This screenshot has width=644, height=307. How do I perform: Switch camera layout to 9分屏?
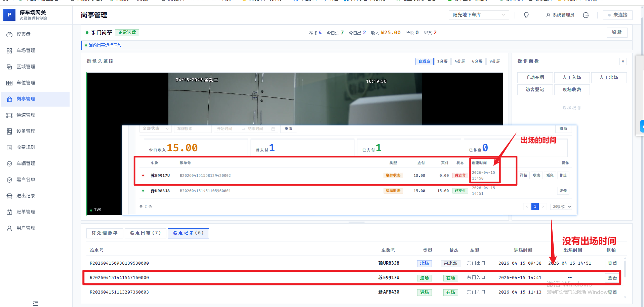tap(494, 61)
